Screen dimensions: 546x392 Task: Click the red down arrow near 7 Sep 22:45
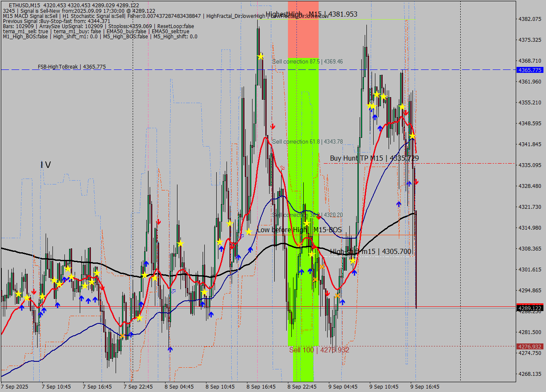[159, 222]
